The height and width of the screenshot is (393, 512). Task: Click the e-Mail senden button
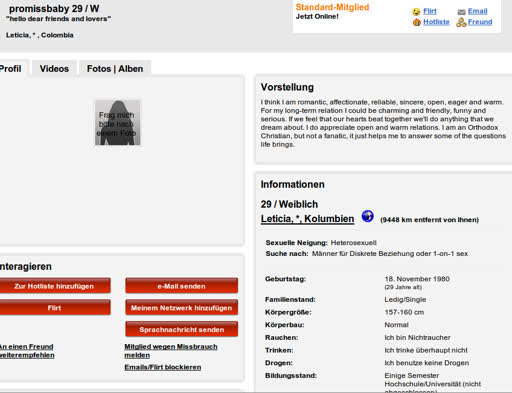click(182, 286)
